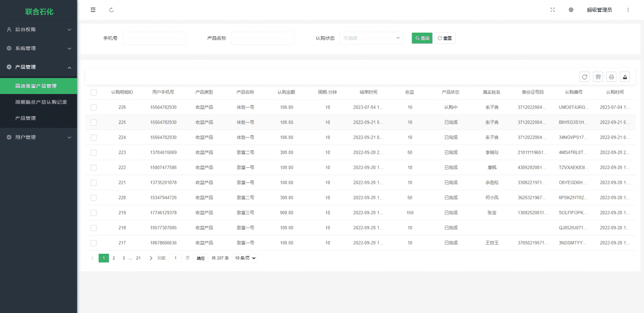The height and width of the screenshot is (313, 644).
Task: Open the 认购状态 status dropdown
Action: pos(371,38)
